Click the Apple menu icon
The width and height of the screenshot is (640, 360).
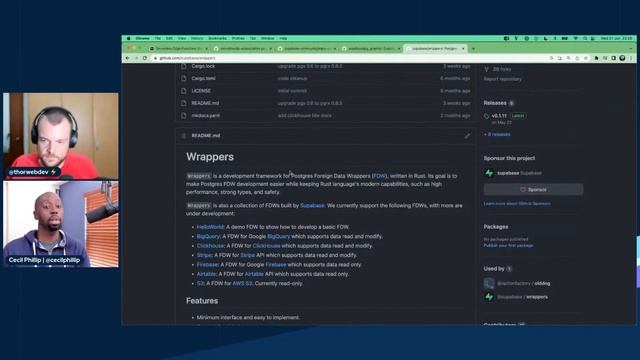(129, 38)
